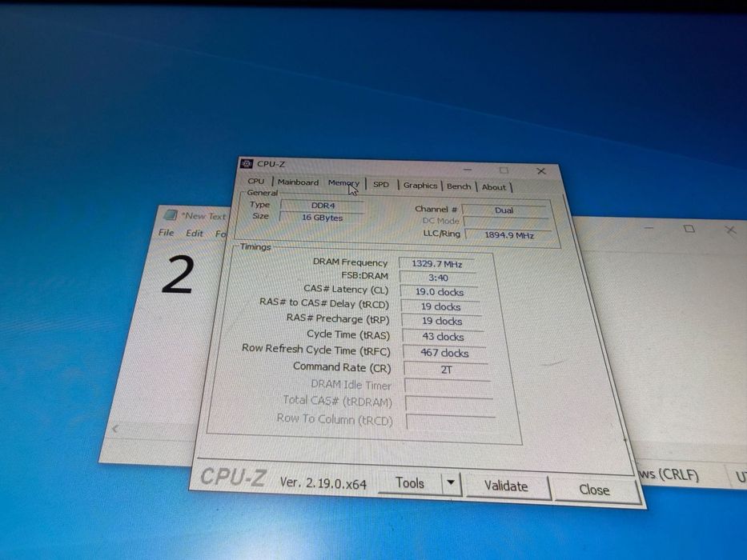Close the Notepad window
The image size is (747, 560).
(x=731, y=230)
